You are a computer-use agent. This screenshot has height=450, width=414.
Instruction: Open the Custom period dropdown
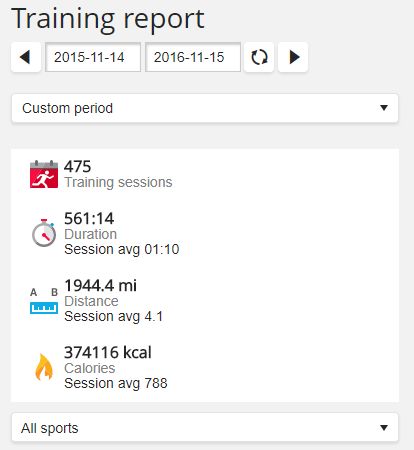coord(205,108)
